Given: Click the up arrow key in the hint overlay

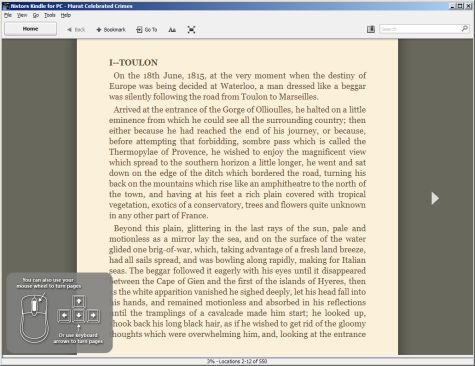Looking at the screenshot, I should click(78, 301).
